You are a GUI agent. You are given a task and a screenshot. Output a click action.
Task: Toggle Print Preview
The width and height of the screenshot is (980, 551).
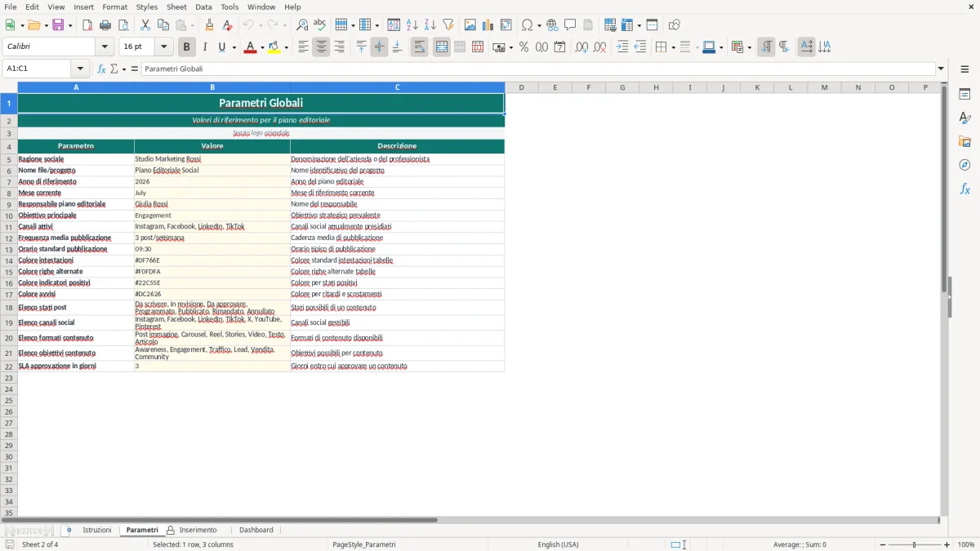pos(123,25)
